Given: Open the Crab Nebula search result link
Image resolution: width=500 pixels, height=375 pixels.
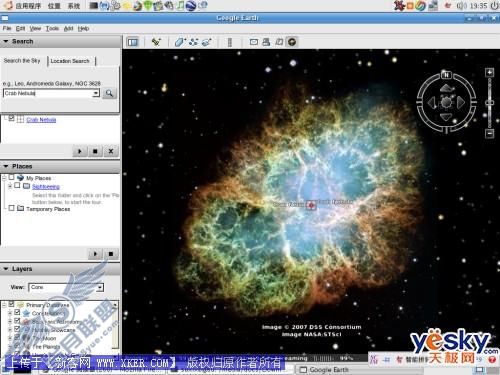Looking at the screenshot, I should [41, 119].
